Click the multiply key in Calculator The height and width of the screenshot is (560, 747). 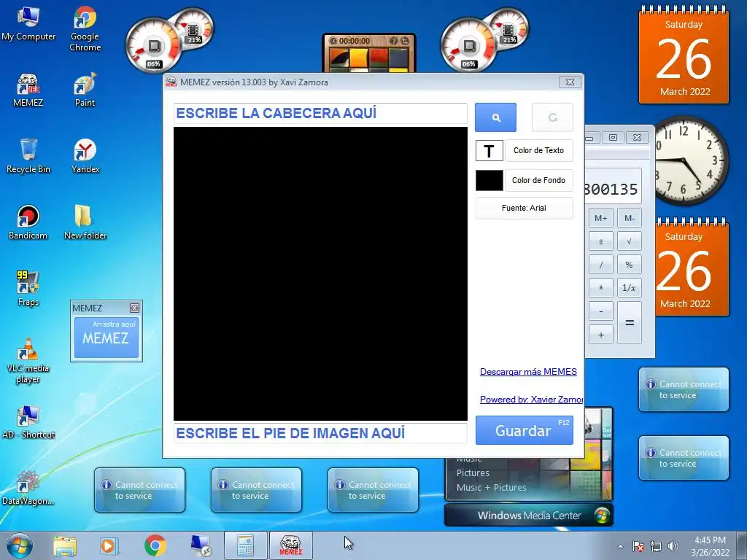coord(601,288)
